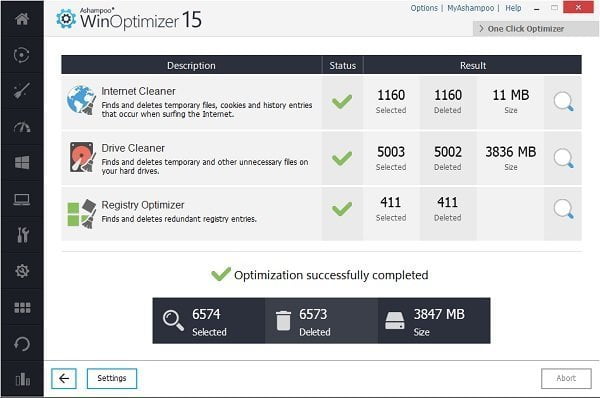Expand the One Click Optimizer panel
The height and width of the screenshot is (398, 600).
pos(536,29)
